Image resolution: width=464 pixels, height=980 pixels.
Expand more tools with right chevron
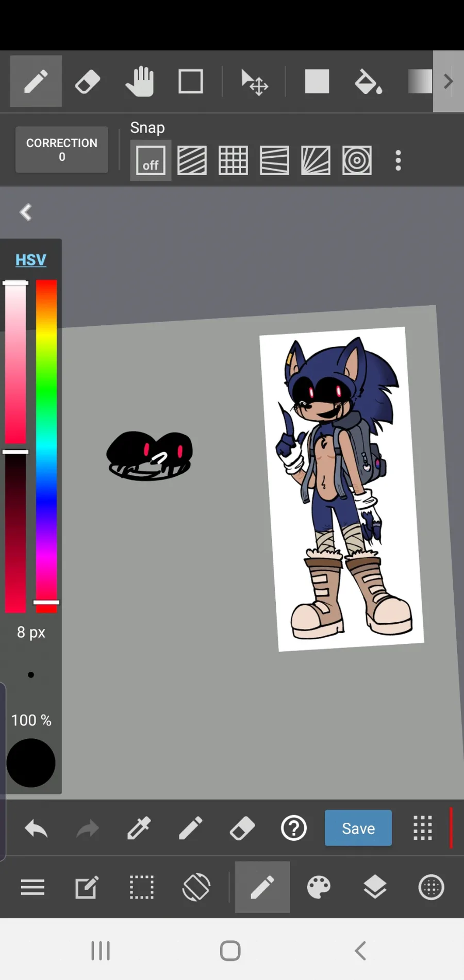coord(449,81)
